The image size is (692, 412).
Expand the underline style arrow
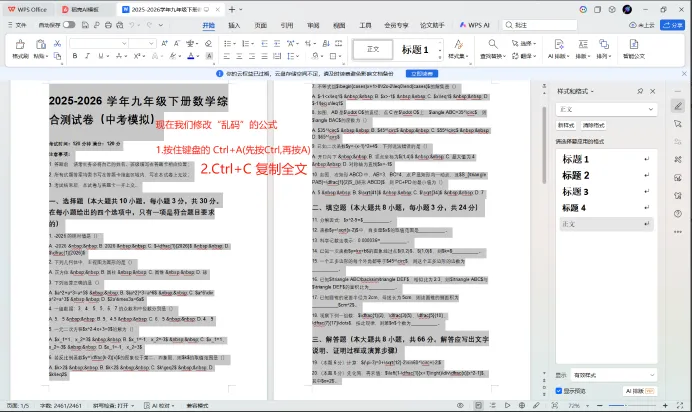click(x=108, y=56)
